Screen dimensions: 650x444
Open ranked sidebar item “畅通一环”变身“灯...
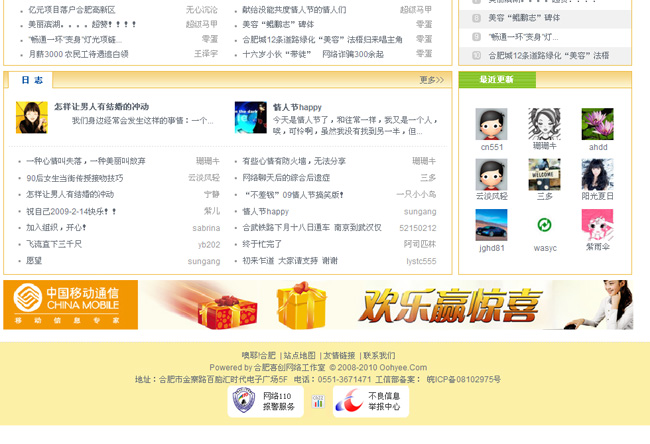pos(523,37)
